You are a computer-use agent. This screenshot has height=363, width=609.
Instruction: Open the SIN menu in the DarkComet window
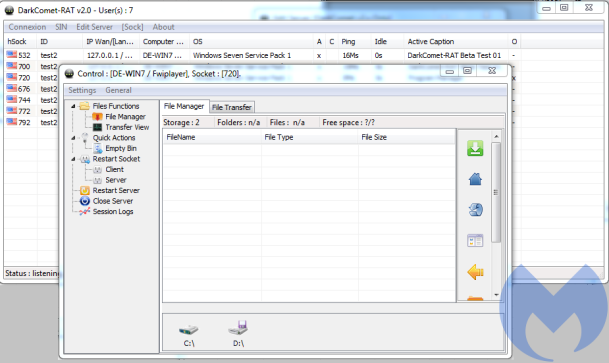click(x=61, y=27)
